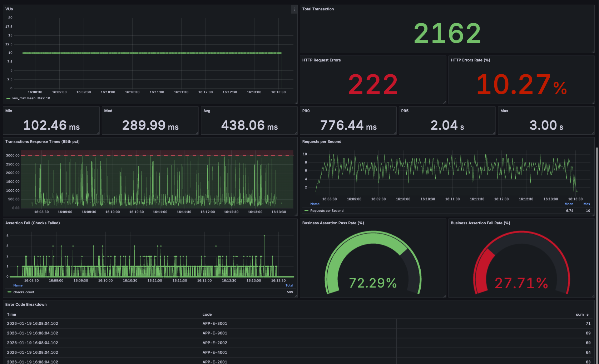Open the Total Transaction panel title
599x364 pixels.
coord(318,9)
